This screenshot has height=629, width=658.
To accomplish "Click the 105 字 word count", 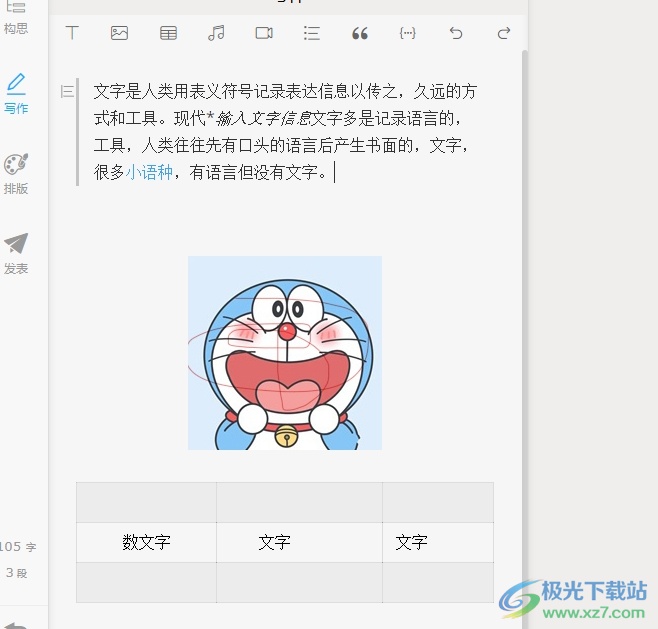I will click(x=18, y=547).
